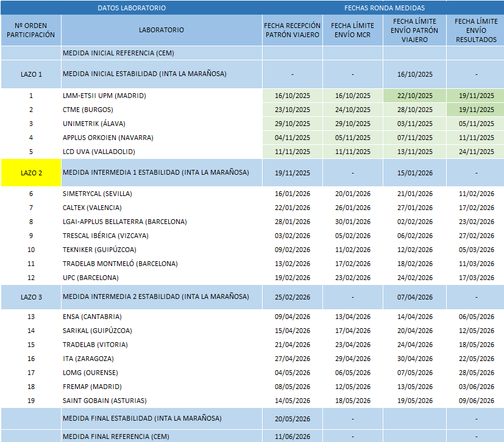
Task: Click the LAZO 3 cell
Action: tap(31, 297)
